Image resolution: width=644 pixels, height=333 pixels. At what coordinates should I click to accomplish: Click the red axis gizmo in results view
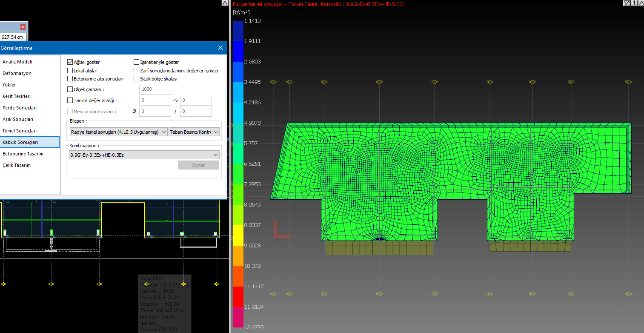click(x=282, y=229)
